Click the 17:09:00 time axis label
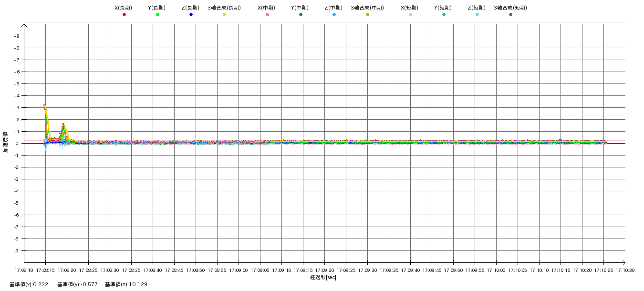 [239, 270]
